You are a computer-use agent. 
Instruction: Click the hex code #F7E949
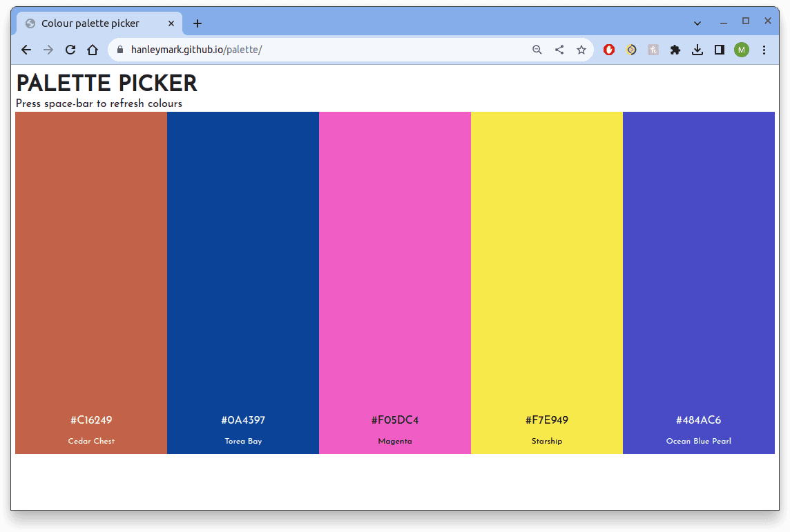click(x=547, y=420)
